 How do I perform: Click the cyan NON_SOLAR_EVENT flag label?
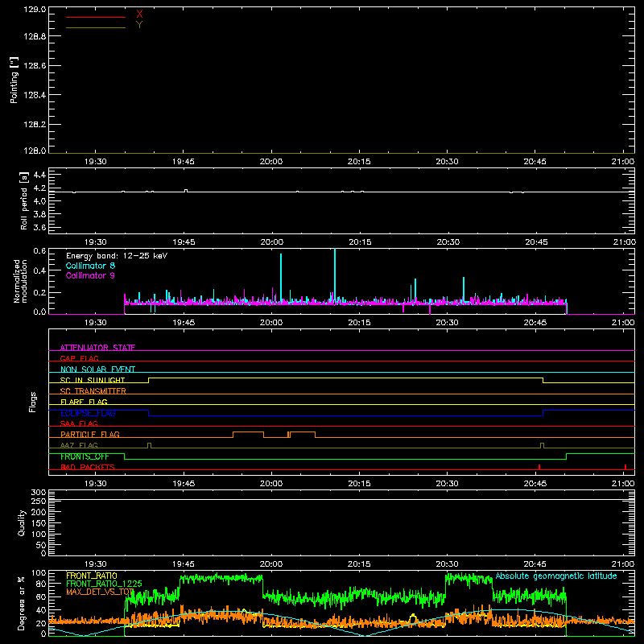[x=97, y=369]
